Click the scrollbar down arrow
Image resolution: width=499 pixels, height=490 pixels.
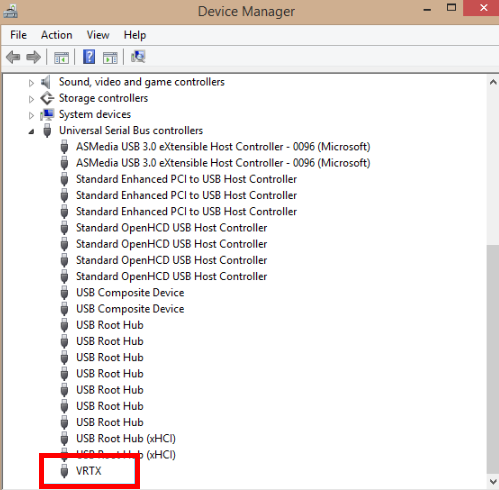pyautogui.click(x=493, y=481)
